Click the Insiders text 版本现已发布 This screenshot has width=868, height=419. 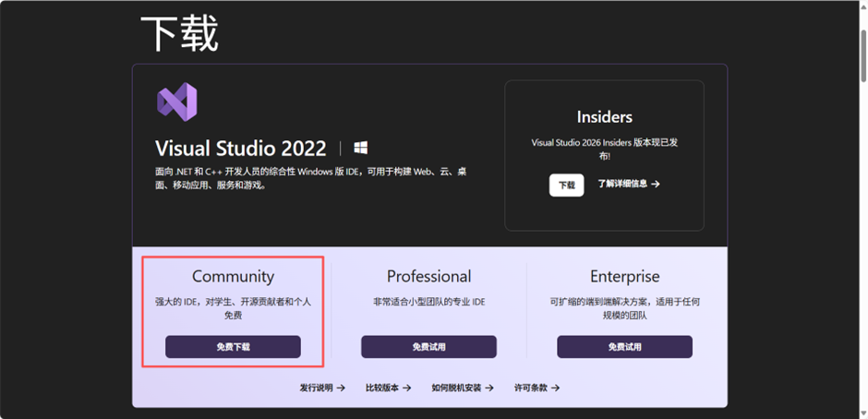click(605, 150)
